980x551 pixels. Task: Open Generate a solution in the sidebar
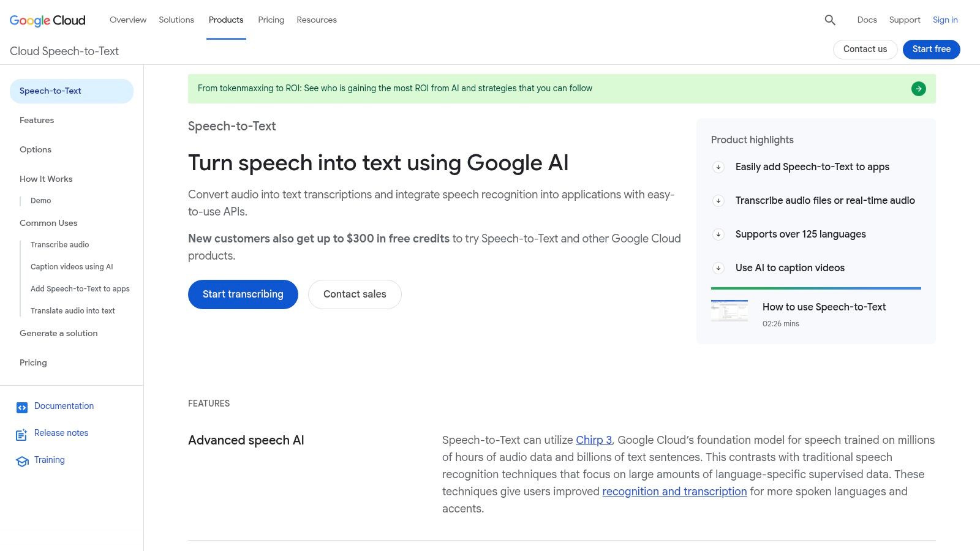[x=59, y=333]
